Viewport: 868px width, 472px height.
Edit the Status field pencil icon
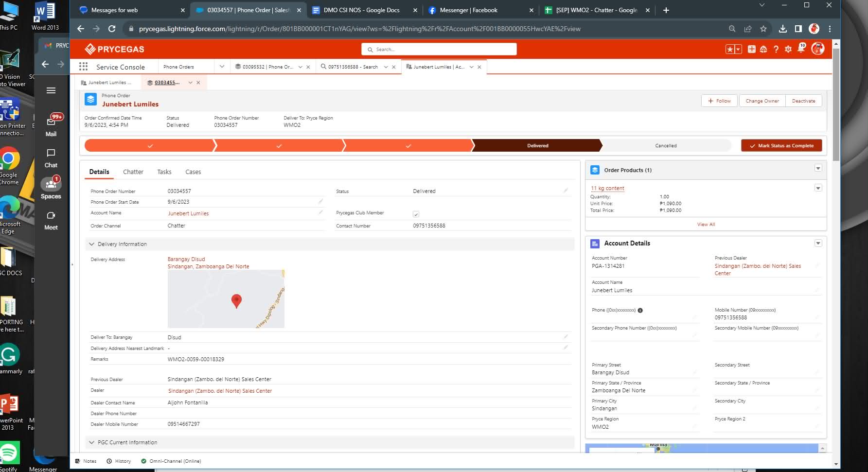[x=566, y=191]
